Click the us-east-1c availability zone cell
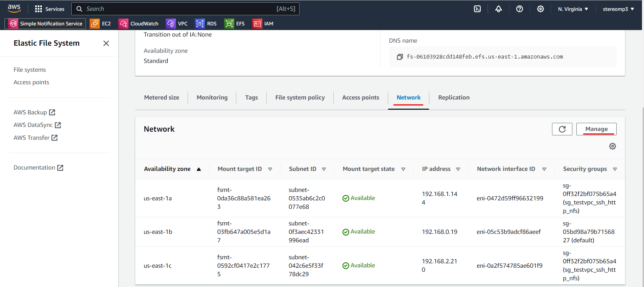644x287 pixels. click(158, 266)
